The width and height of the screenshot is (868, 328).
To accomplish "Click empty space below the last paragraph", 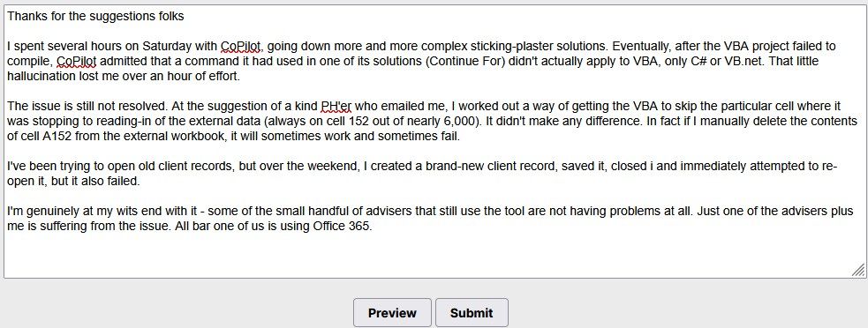I will 432,255.
